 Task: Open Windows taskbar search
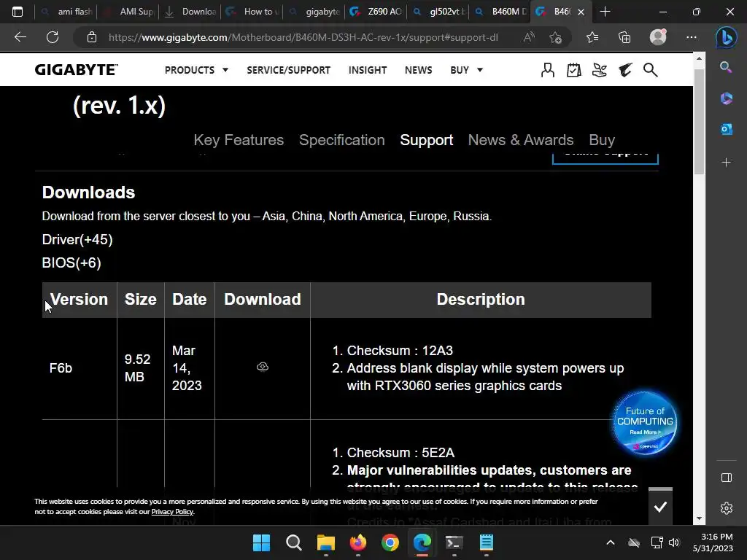click(293, 542)
